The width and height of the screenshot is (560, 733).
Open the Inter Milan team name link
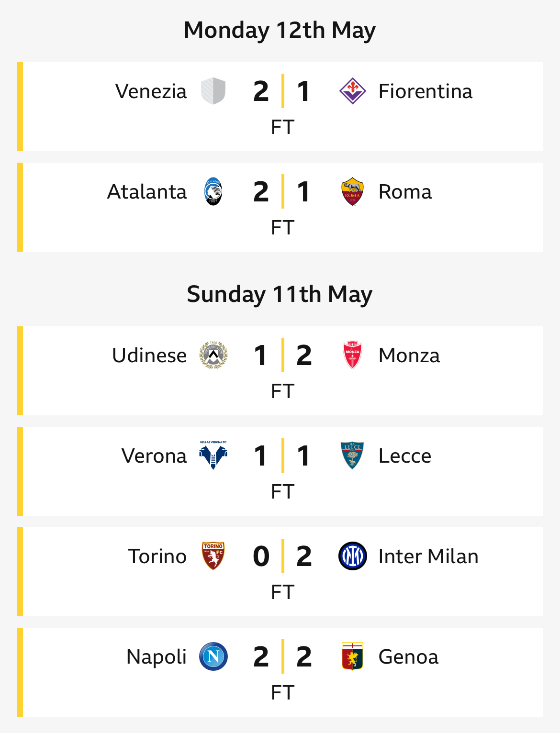click(x=428, y=556)
